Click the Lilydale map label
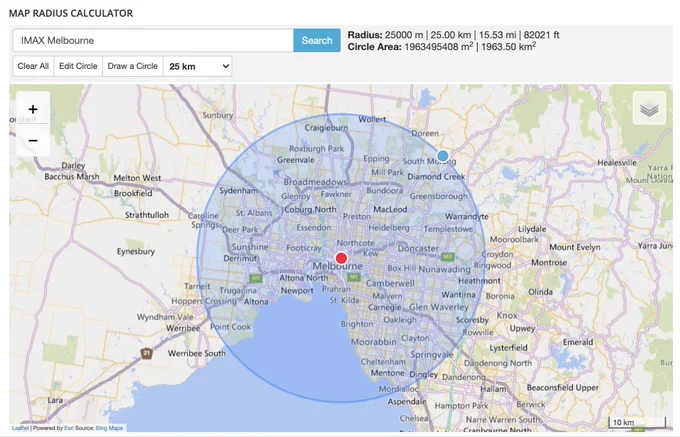 click(532, 229)
